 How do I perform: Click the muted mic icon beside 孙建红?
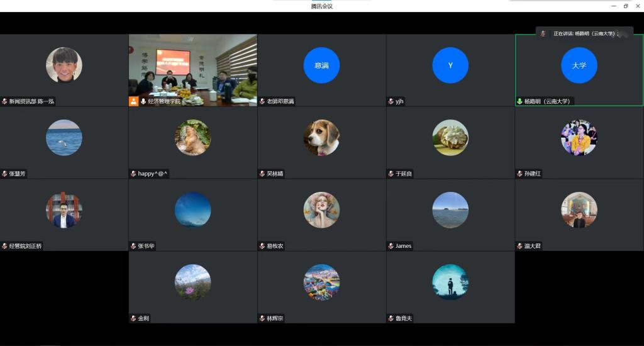519,174
